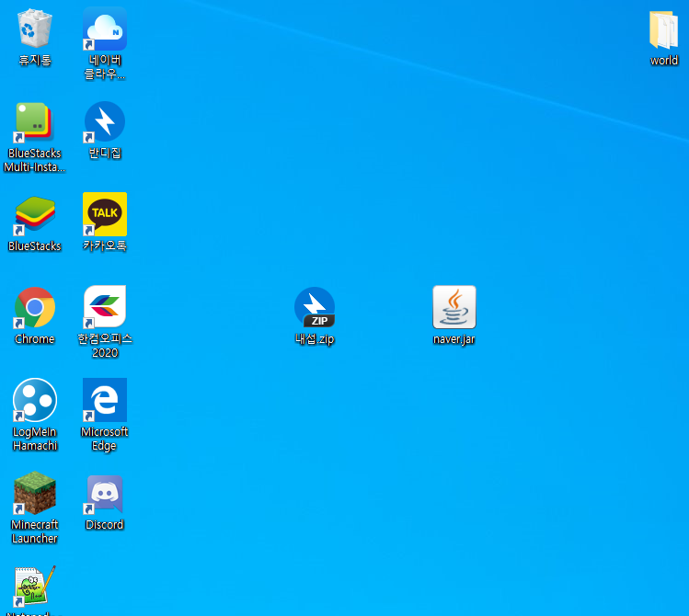Click the '한컴오피스 2020' label text
The height and width of the screenshot is (616, 689).
pyautogui.click(x=105, y=346)
